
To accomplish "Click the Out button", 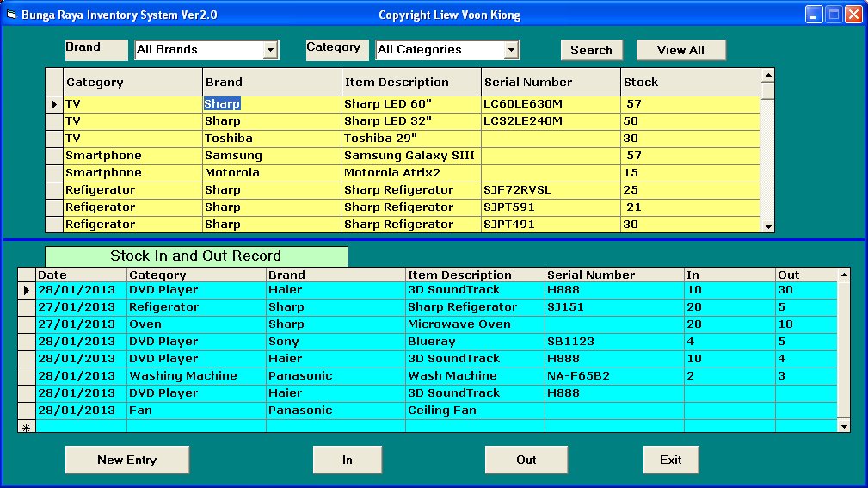I will point(526,460).
